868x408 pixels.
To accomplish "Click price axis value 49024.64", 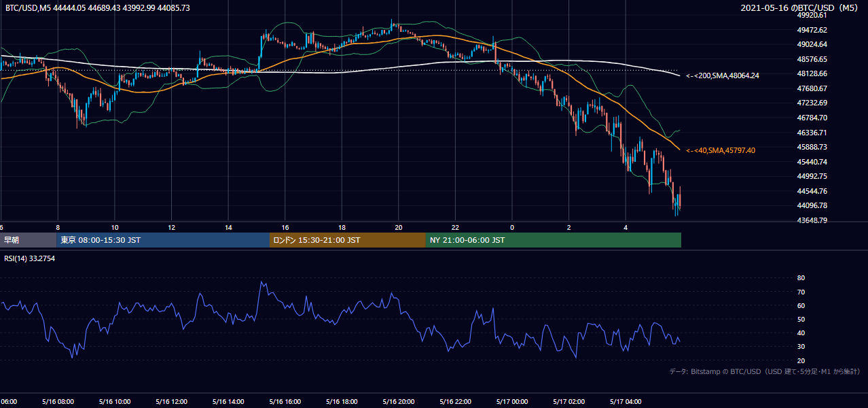I will click(x=812, y=44).
